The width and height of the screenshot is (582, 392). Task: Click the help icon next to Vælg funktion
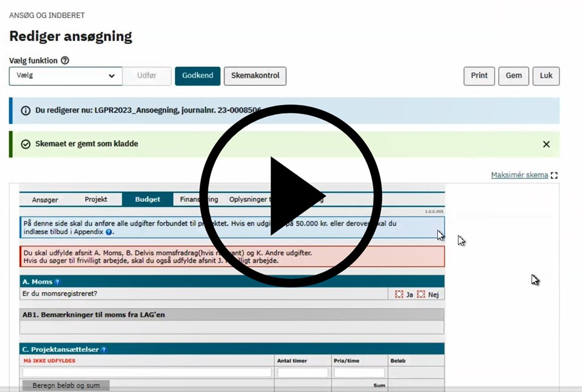point(65,60)
